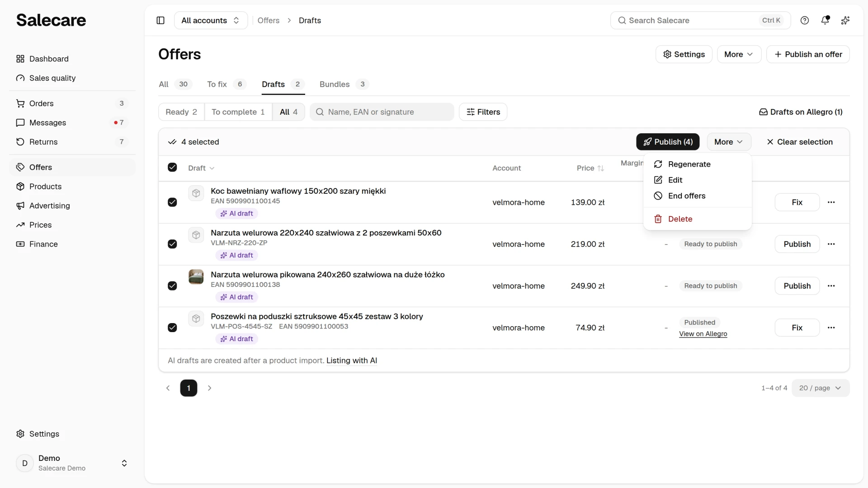868x488 pixels.
Task: Open row menu for Koc bawełniany draft
Action: pos(831,202)
